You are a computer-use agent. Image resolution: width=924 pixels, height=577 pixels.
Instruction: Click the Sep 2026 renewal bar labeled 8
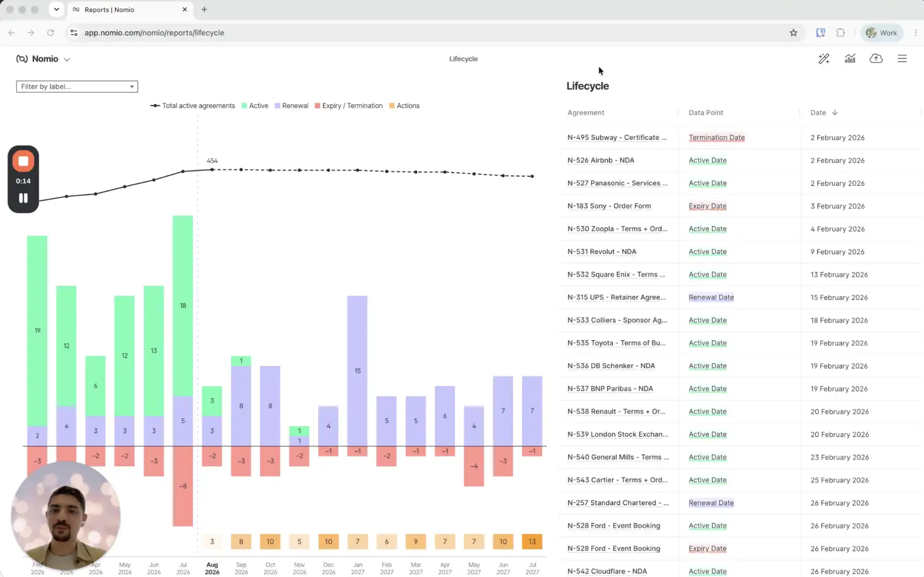[x=241, y=406]
